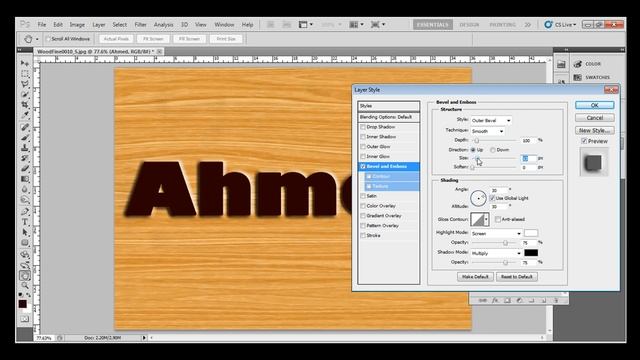Screen dimensions: 640x360
Task: Select the Eyedropper tool
Action: tap(25, 115)
